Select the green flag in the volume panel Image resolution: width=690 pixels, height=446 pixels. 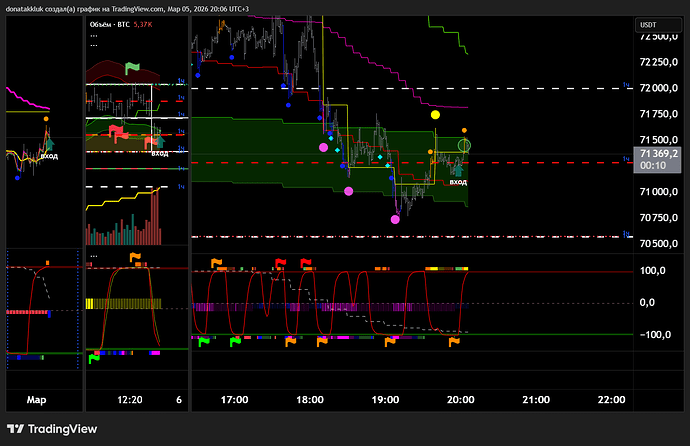tap(132, 68)
